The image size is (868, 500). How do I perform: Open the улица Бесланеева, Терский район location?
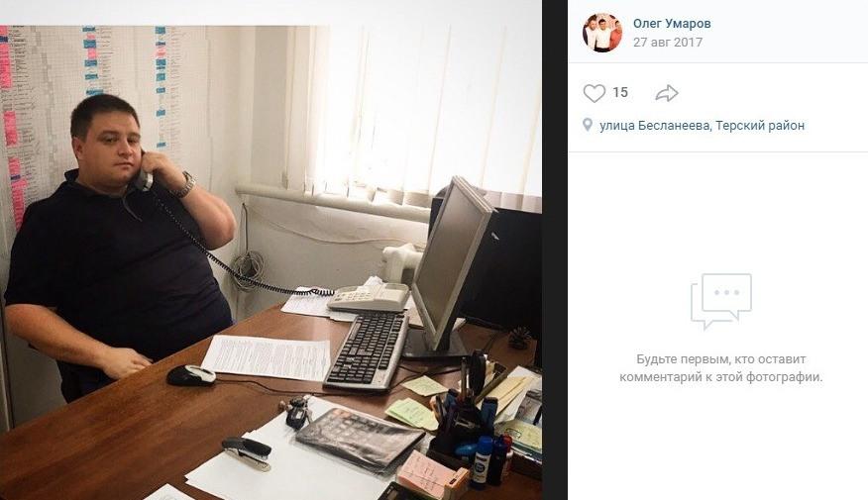(702, 126)
